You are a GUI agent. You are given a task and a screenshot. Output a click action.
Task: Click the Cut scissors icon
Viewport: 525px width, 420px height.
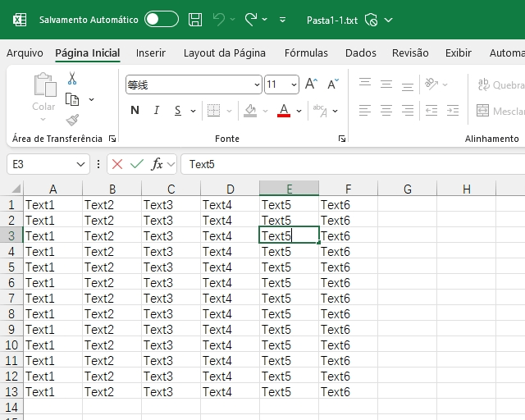point(72,79)
